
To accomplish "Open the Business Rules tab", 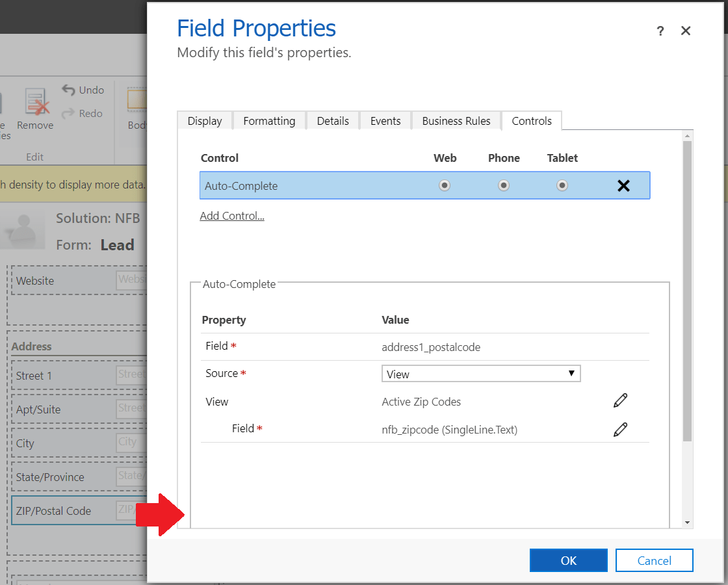I will point(456,121).
